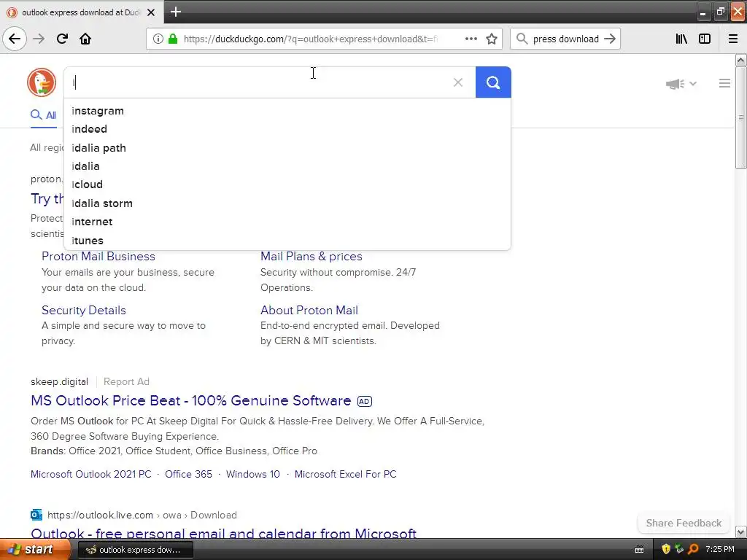Screen dimensions: 747x560
Task: Click the green padlock security icon
Action: 173,39
